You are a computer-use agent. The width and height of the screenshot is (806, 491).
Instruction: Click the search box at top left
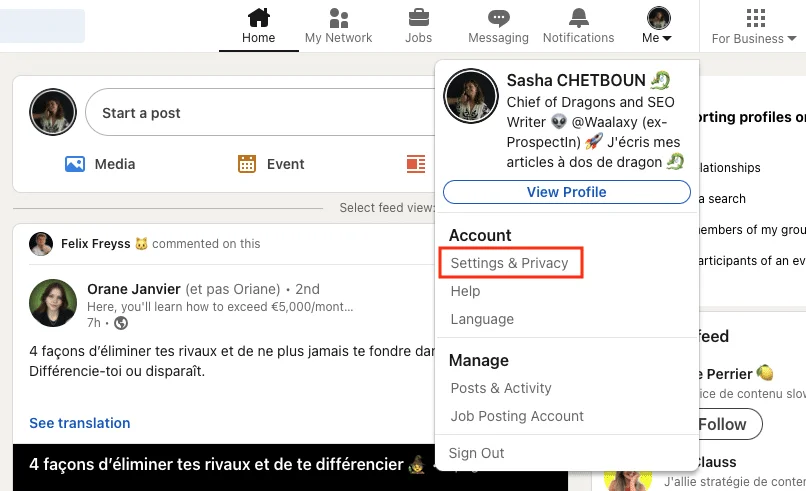(x=42, y=26)
